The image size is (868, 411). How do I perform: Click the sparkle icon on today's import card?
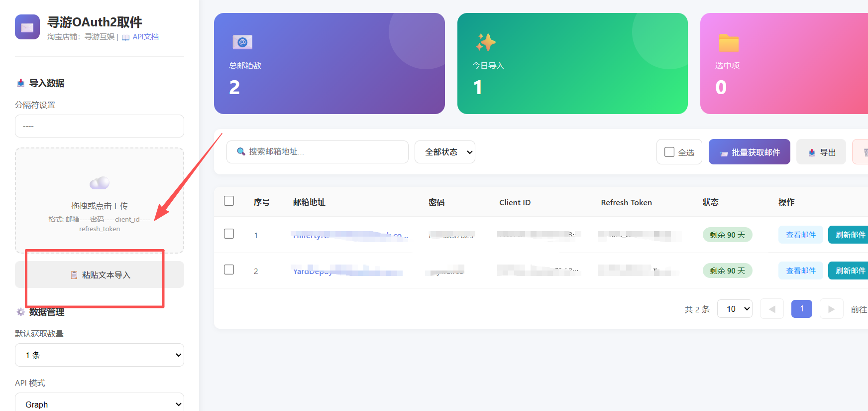click(485, 42)
